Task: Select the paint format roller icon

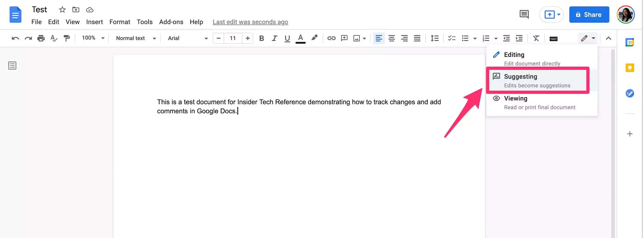Action: [67, 38]
